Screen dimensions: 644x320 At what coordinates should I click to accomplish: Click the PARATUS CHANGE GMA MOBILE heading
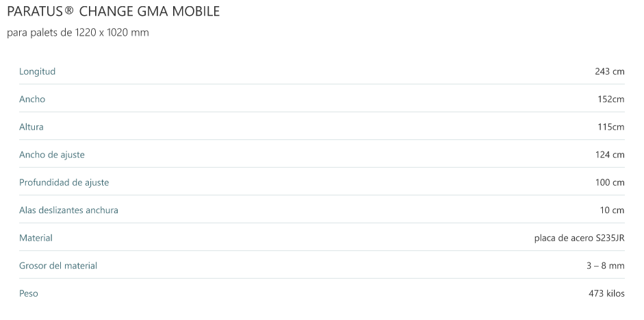coord(113,12)
